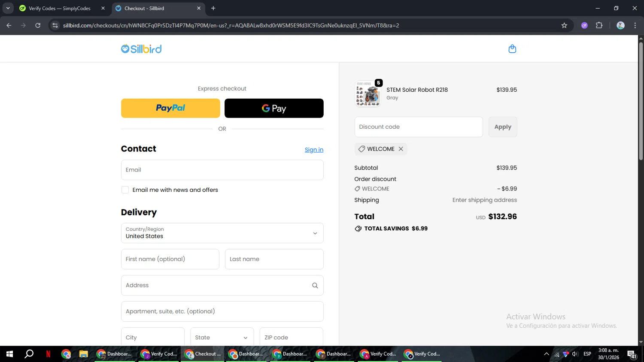
Task: Expand the Country/Region dropdown
Action: coord(222,233)
